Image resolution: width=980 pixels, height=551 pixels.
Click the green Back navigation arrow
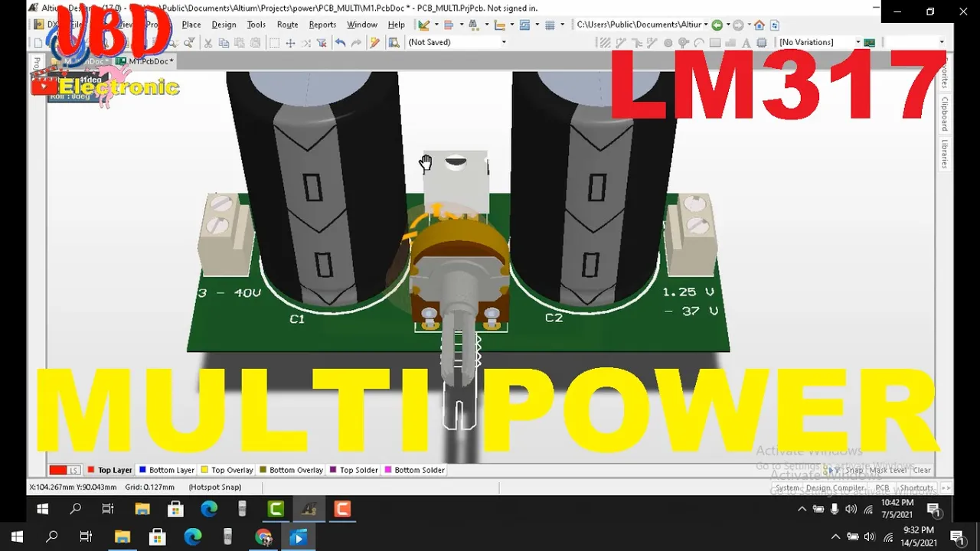[x=717, y=25]
